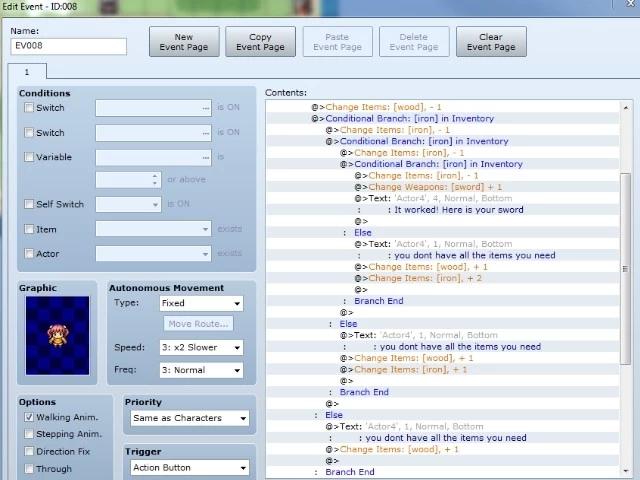640x480 pixels.
Task: Select the last 'Branch End' line
Action: point(350,472)
